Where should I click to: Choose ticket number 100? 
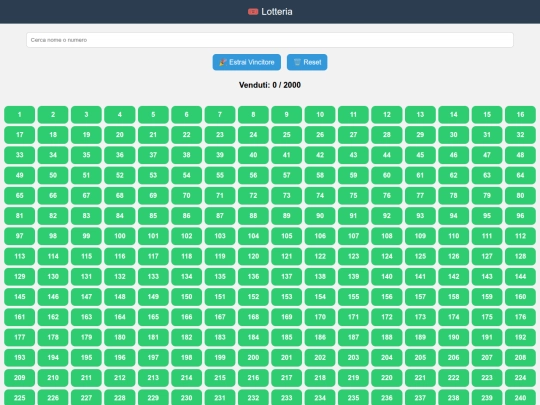[x=120, y=236]
